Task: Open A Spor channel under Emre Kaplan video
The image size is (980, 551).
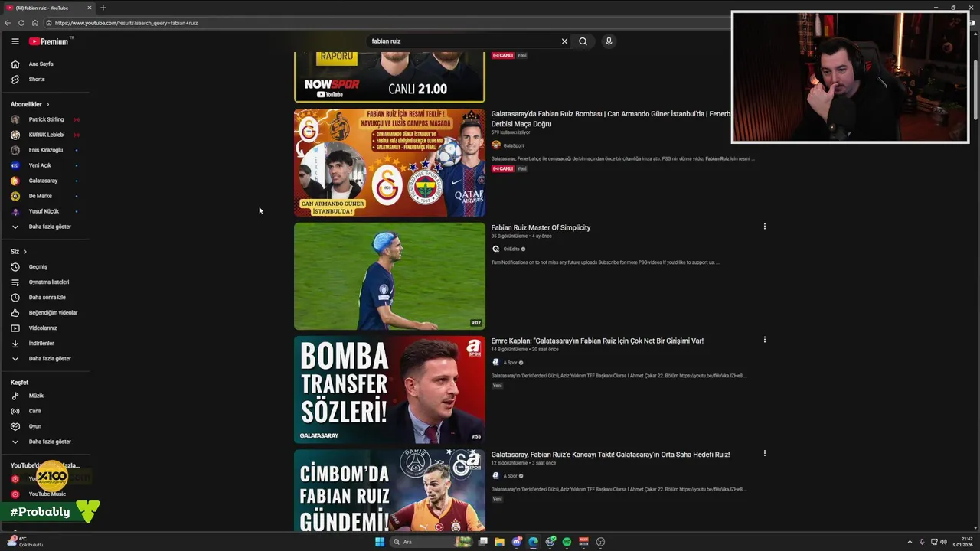Action: 510,363
